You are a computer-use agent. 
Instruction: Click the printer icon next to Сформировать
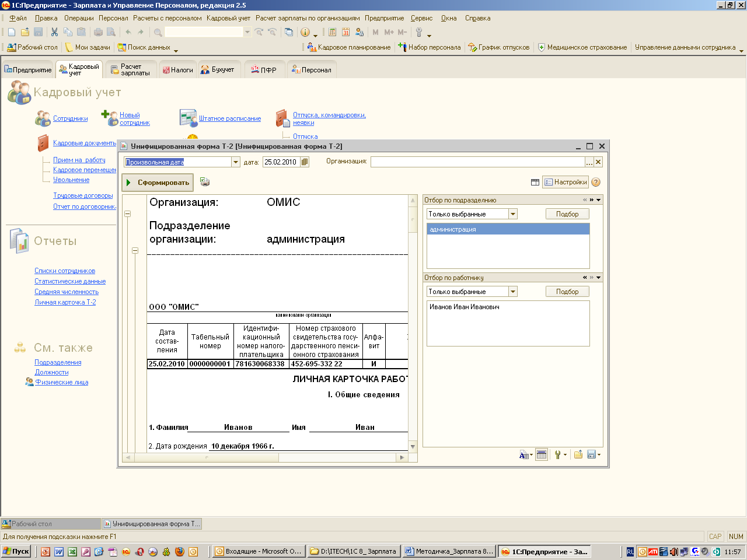point(205,182)
